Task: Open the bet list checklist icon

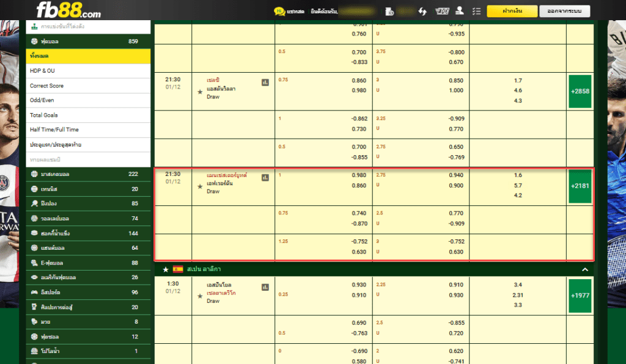Action: tap(476, 11)
